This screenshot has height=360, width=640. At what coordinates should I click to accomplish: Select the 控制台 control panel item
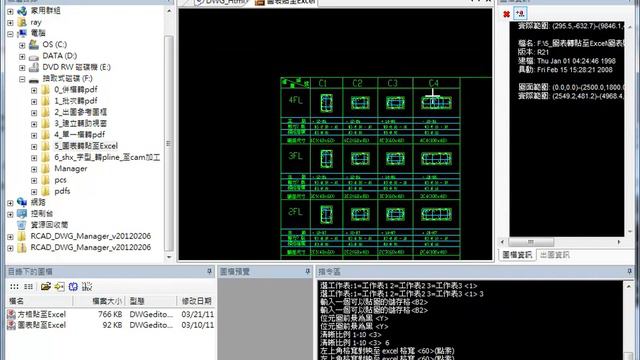pyautogui.click(x=42, y=213)
